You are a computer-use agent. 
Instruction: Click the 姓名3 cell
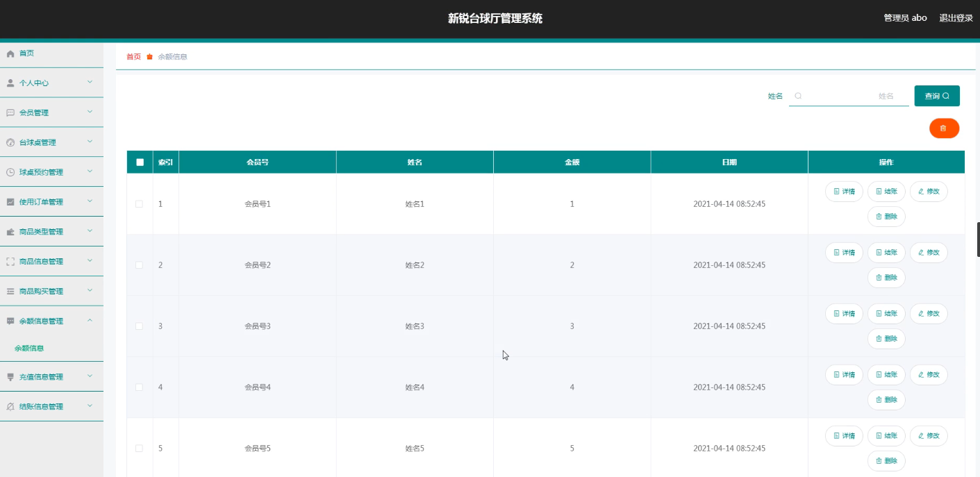pyautogui.click(x=415, y=326)
